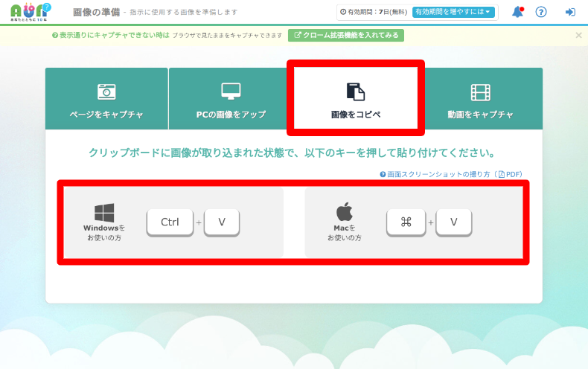Screen dimensions: 588x369
Task: Switch to 動画をキャプチャ tab
Action: point(480,99)
